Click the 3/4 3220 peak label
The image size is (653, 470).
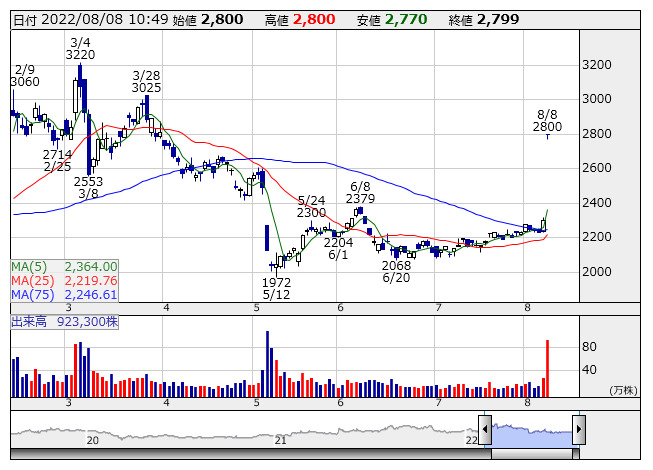tap(80, 48)
